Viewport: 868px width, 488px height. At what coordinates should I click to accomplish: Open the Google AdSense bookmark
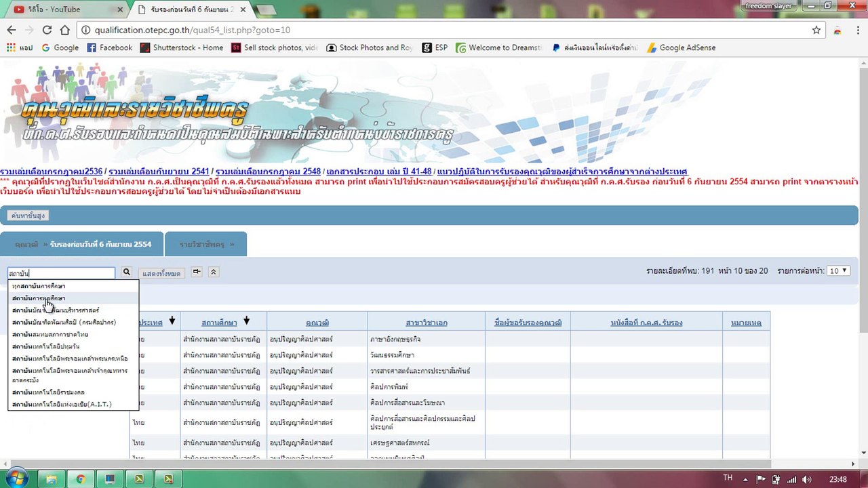point(681,47)
